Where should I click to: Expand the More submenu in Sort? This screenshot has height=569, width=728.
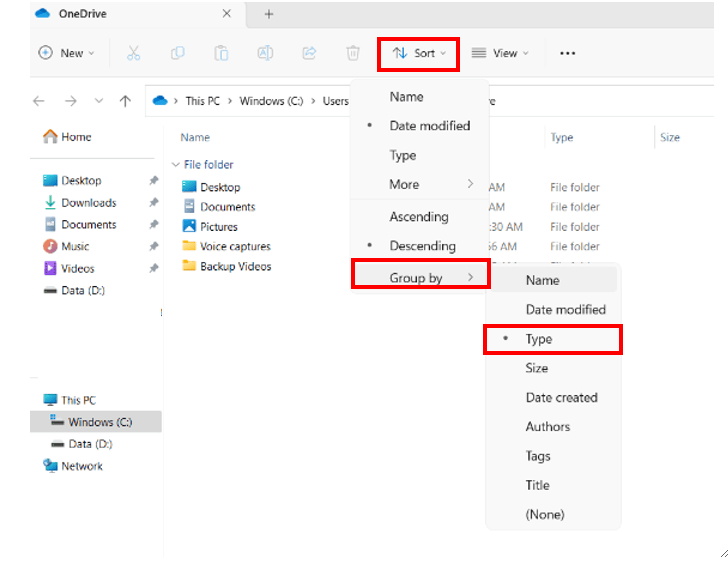click(x=420, y=184)
